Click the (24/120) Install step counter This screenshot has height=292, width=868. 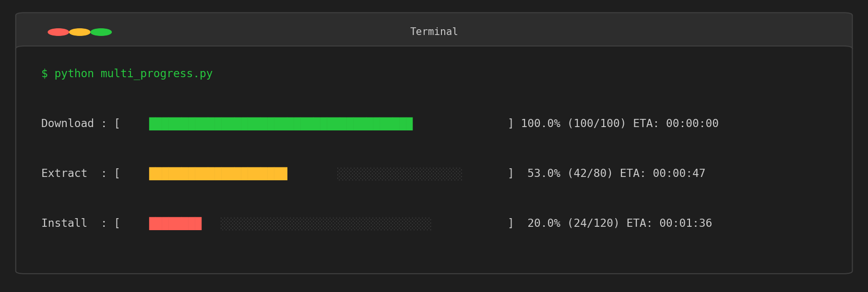(593, 223)
